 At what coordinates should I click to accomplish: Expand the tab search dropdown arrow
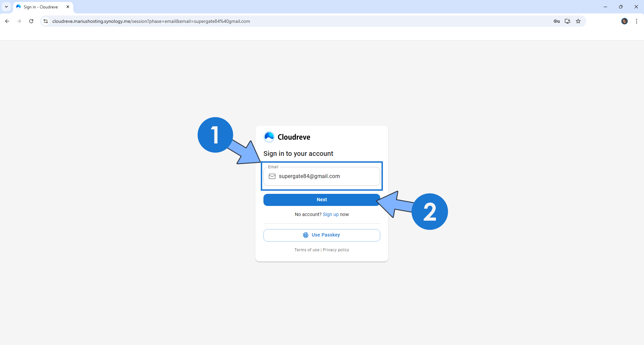[x=6, y=7]
